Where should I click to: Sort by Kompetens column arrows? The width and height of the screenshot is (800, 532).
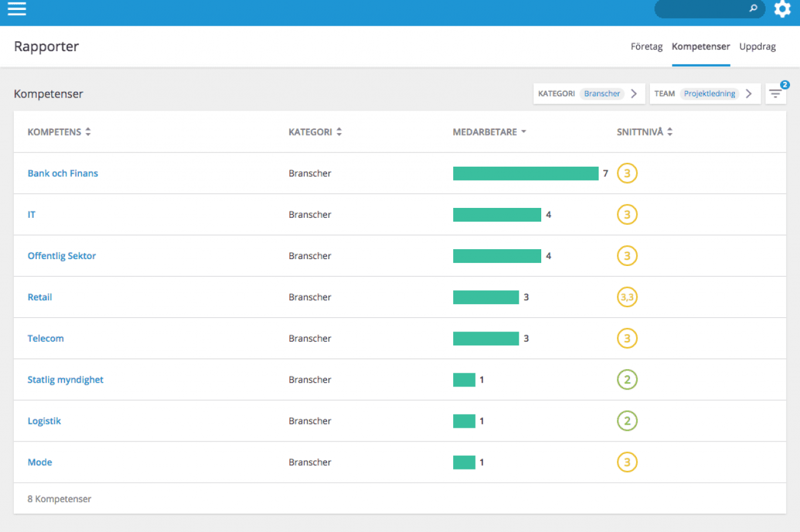point(88,132)
